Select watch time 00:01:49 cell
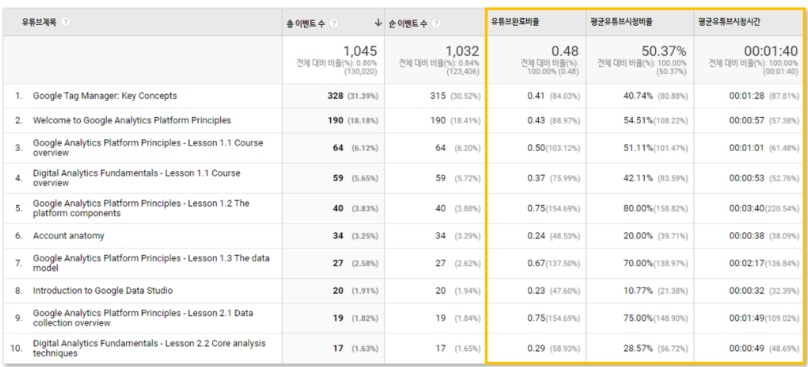The width and height of the screenshot is (808, 367). (x=746, y=318)
